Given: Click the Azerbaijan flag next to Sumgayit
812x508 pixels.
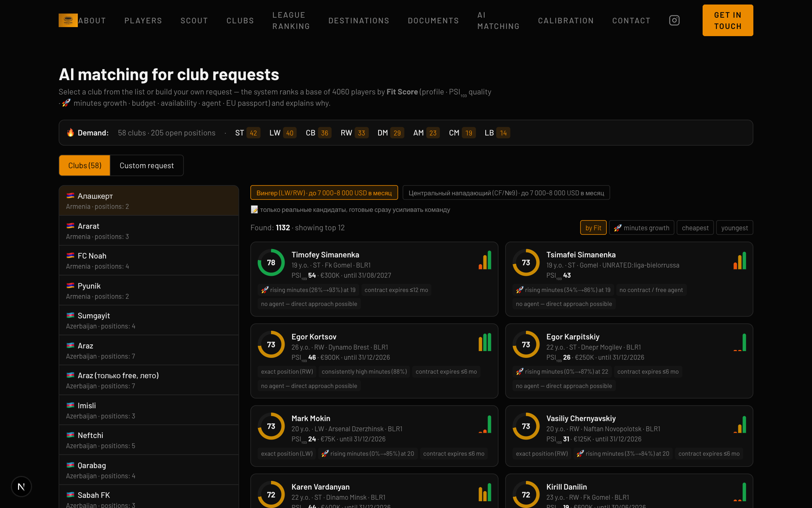Looking at the screenshot, I should (70, 315).
